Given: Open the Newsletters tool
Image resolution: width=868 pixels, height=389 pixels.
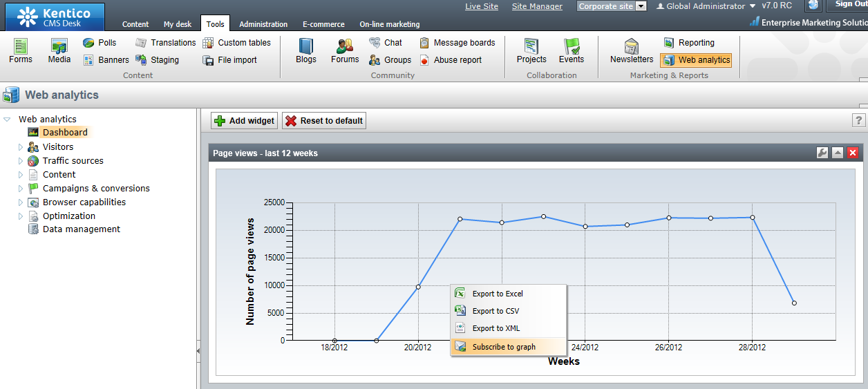Looking at the screenshot, I should 632,50.
